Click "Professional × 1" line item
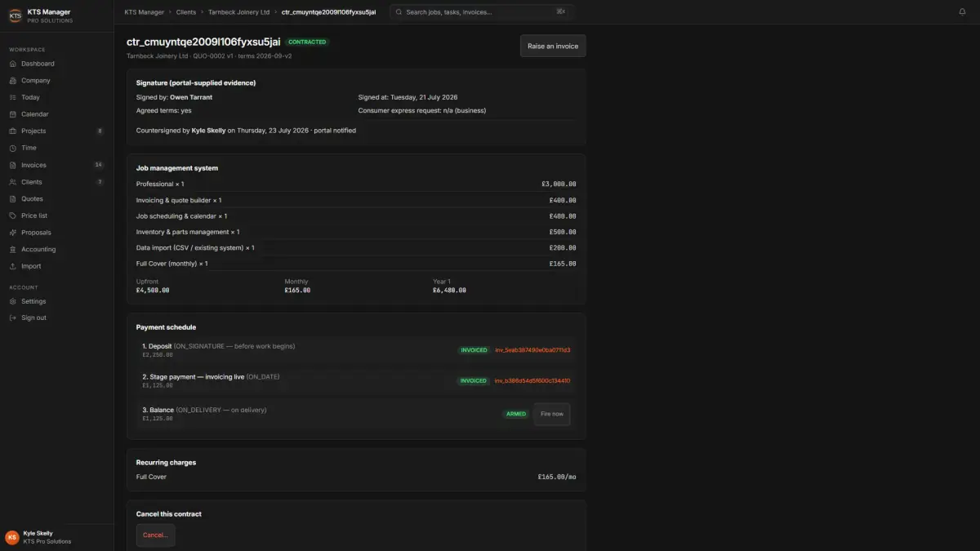Viewport: 980px width, 551px height. 160,184
